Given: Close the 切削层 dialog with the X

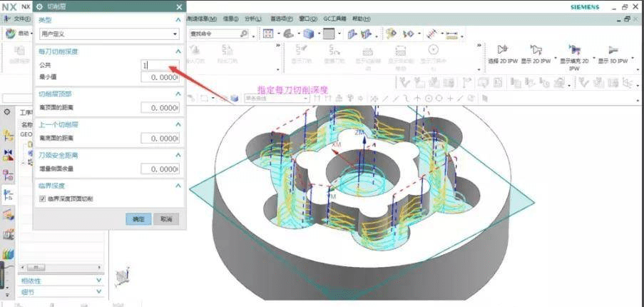Looking at the screenshot, I should 179,6.
